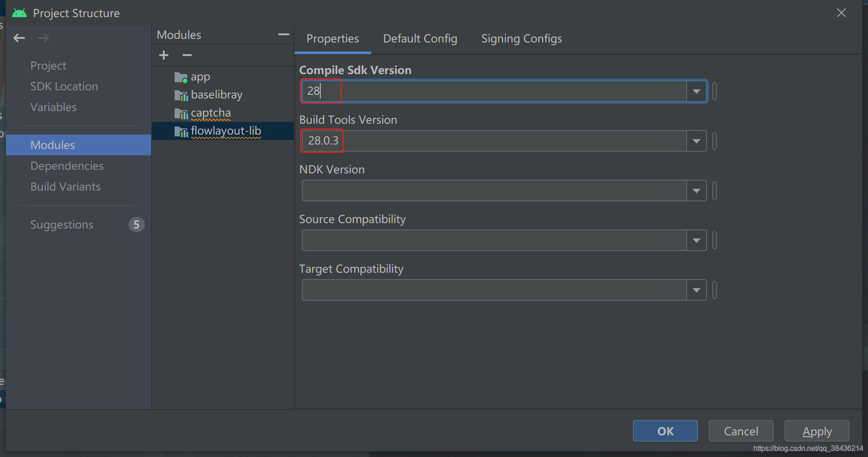Viewport: 868px width, 457px height.
Task: Switch to the Signing Configs tab
Action: point(522,39)
